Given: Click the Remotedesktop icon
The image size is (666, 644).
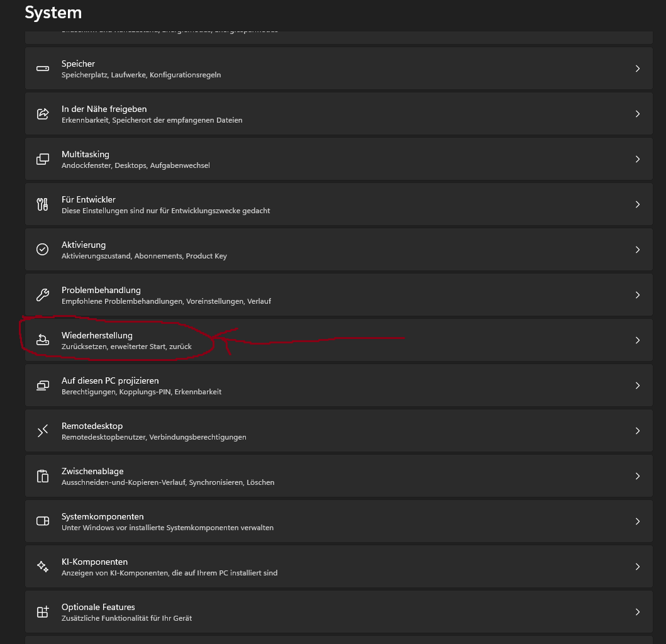Looking at the screenshot, I should (x=43, y=431).
